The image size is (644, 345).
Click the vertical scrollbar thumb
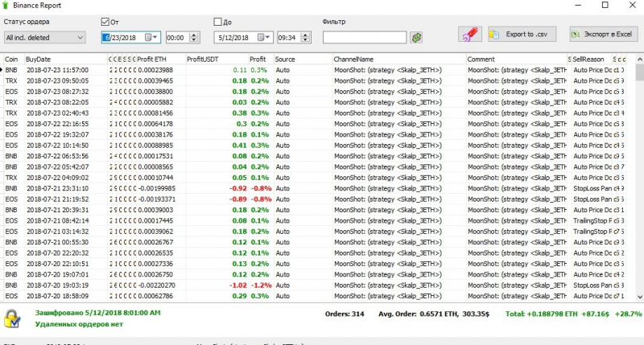639,72
